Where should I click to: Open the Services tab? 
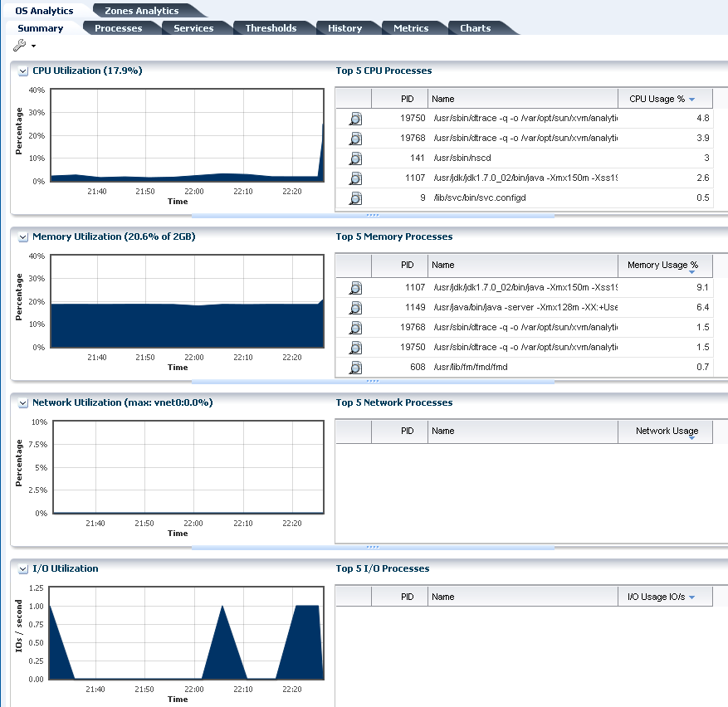tap(193, 28)
